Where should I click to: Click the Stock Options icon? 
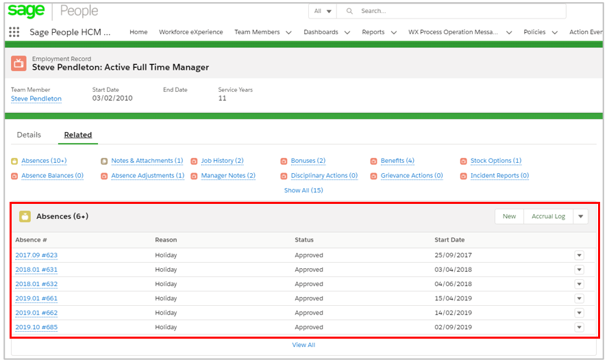pyautogui.click(x=463, y=161)
